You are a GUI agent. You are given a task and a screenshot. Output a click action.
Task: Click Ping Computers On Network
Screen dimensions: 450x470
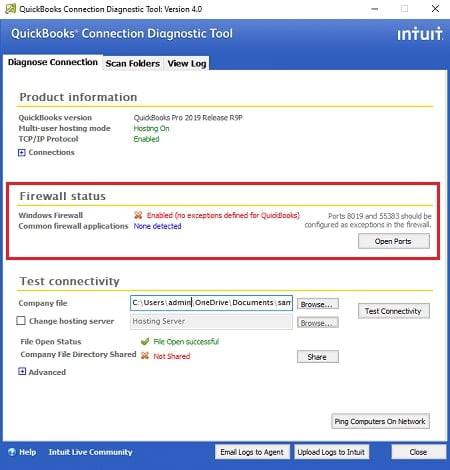click(x=380, y=421)
